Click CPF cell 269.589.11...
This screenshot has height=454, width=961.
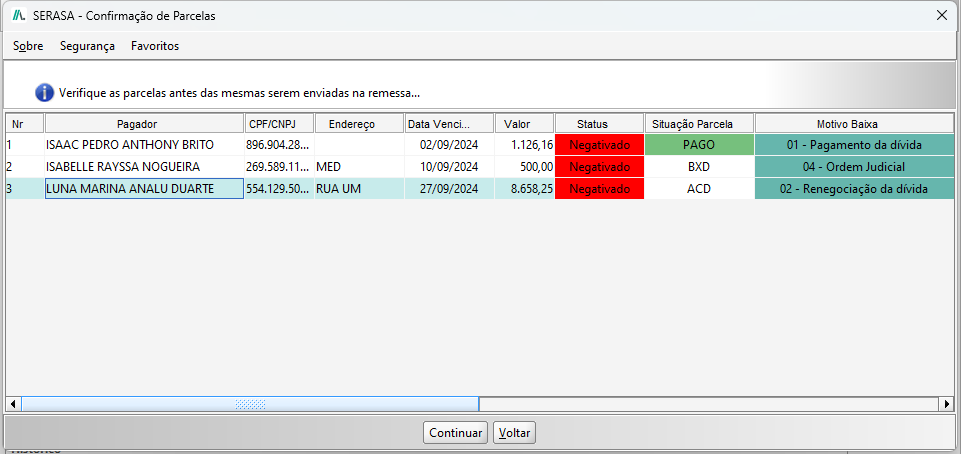click(x=279, y=167)
